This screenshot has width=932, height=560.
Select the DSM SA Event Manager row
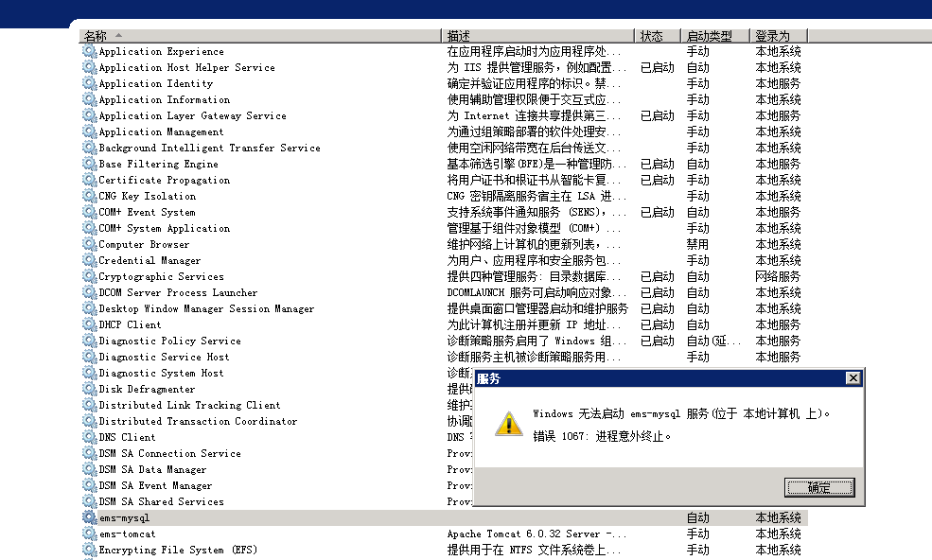(276, 485)
